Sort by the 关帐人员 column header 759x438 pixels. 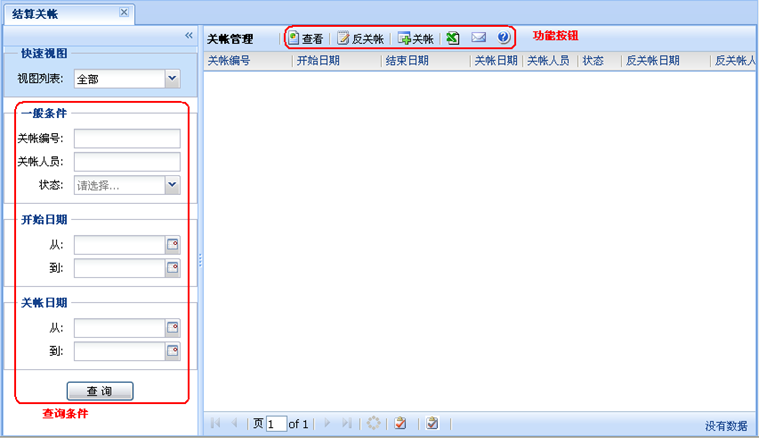pos(550,61)
